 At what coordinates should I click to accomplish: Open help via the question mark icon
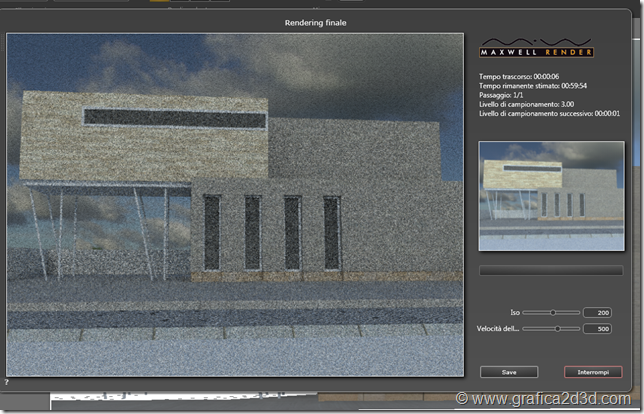[6, 382]
